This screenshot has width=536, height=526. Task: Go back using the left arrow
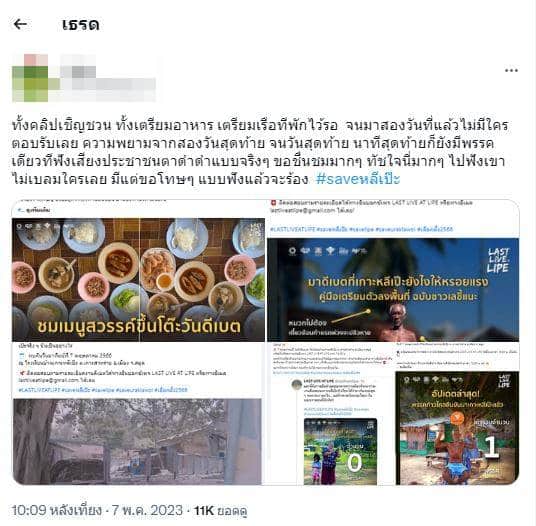[20, 24]
